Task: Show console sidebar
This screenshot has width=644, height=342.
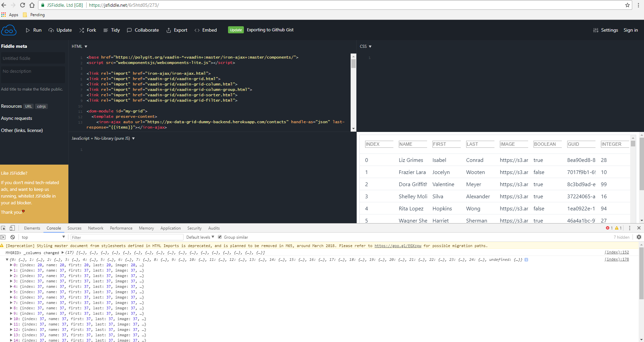Action: pos(3,237)
